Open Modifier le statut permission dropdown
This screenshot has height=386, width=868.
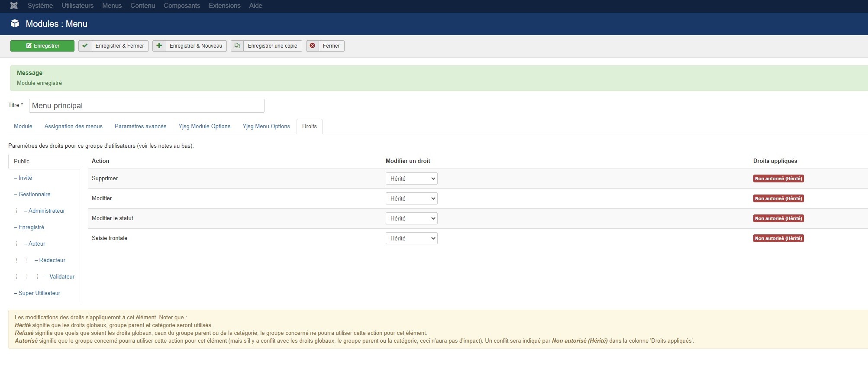pos(411,218)
